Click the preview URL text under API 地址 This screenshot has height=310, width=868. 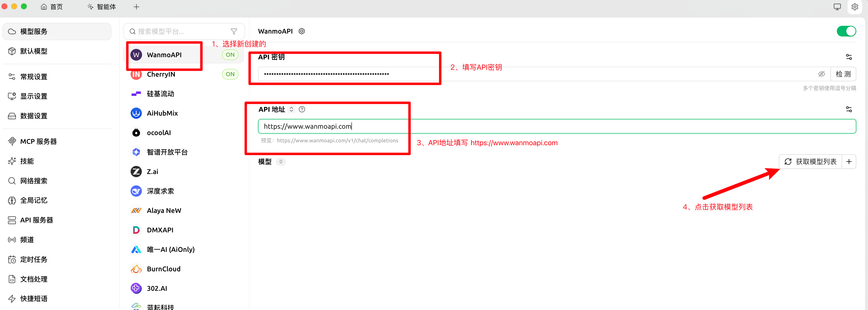click(x=337, y=141)
